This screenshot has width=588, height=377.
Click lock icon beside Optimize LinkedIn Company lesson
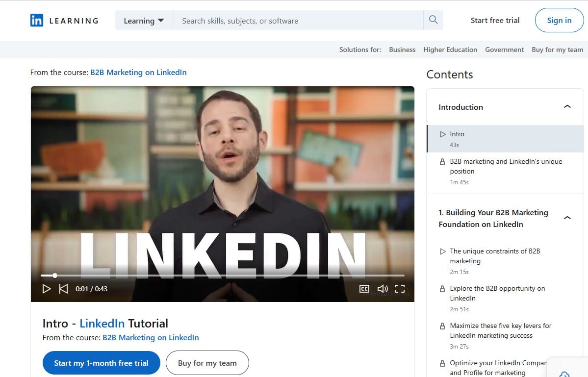coord(442,363)
